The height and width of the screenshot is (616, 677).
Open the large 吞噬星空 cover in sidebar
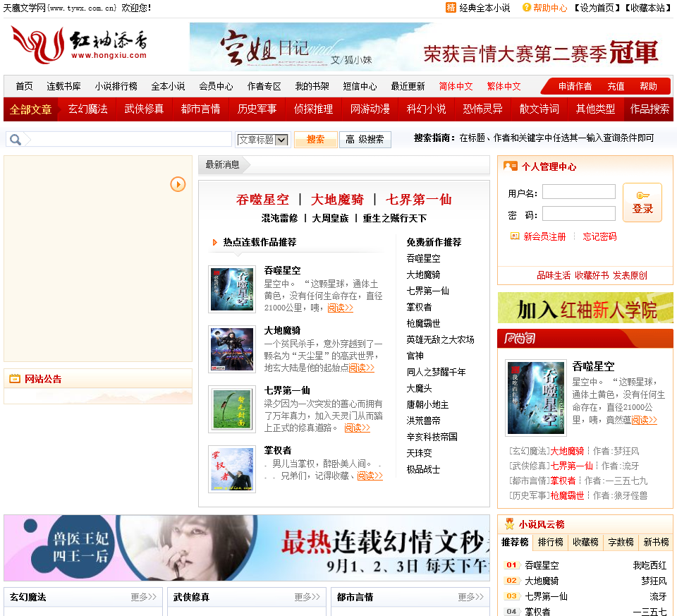coord(536,398)
